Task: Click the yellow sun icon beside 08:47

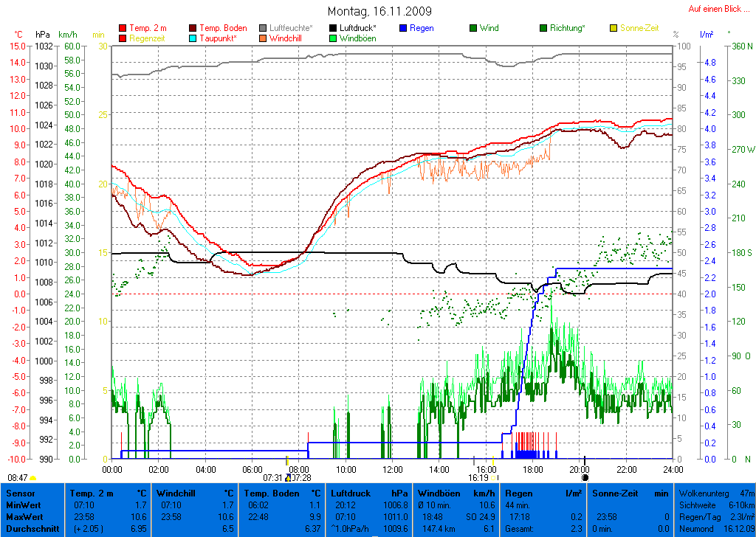Action: [33, 478]
